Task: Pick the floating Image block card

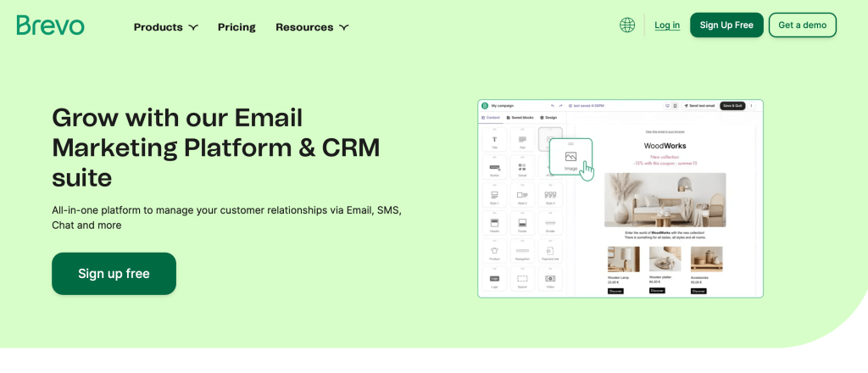Action: [570, 157]
